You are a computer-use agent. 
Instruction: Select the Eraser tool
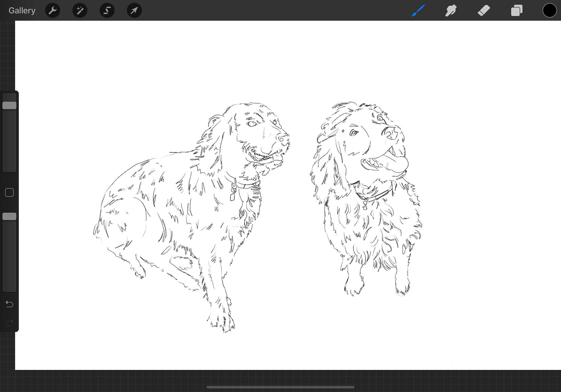484,11
